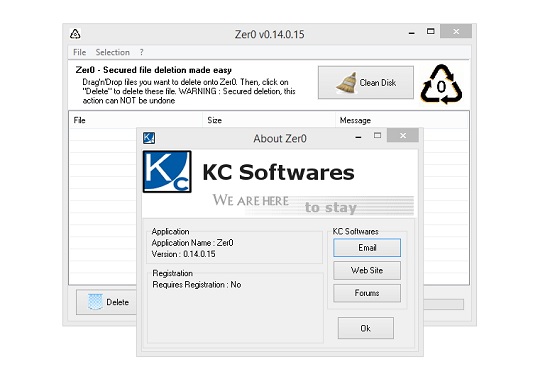This screenshot has height=388, width=550.
Task: Minimize the Zer0 main window
Action: (x=412, y=33)
